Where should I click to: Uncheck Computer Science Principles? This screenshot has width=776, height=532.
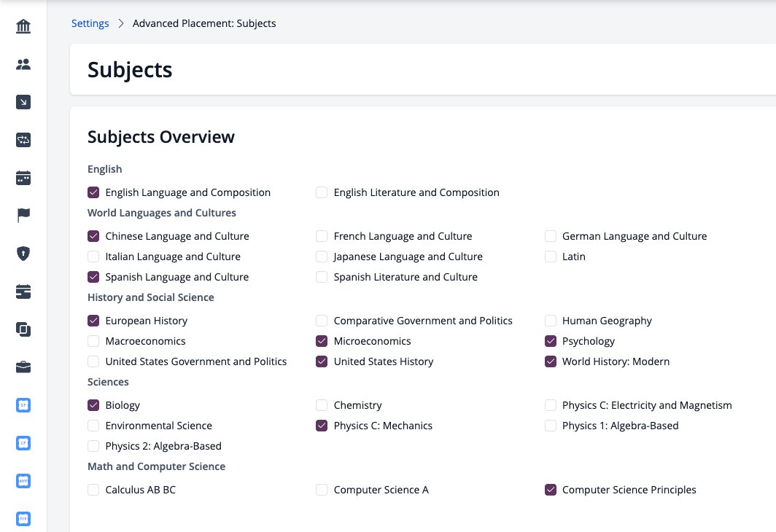(551, 490)
